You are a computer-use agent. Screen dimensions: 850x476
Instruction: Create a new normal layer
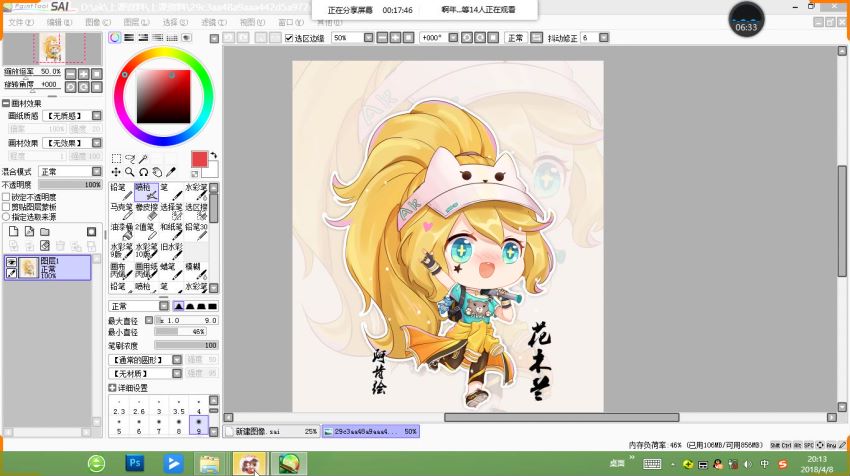[14, 231]
